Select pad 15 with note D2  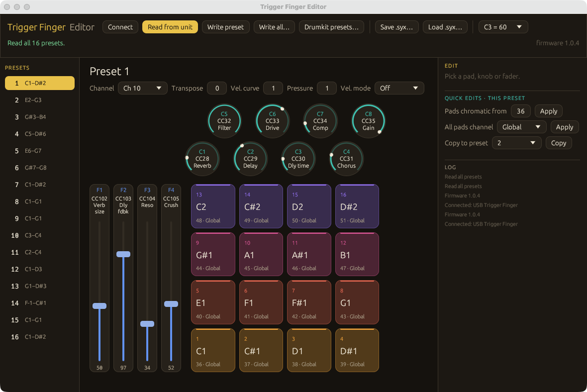point(309,206)
